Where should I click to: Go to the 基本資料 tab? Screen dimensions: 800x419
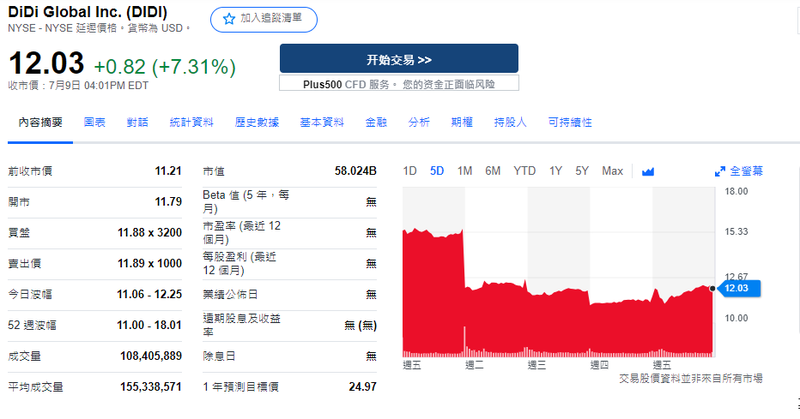click(322, 122)
